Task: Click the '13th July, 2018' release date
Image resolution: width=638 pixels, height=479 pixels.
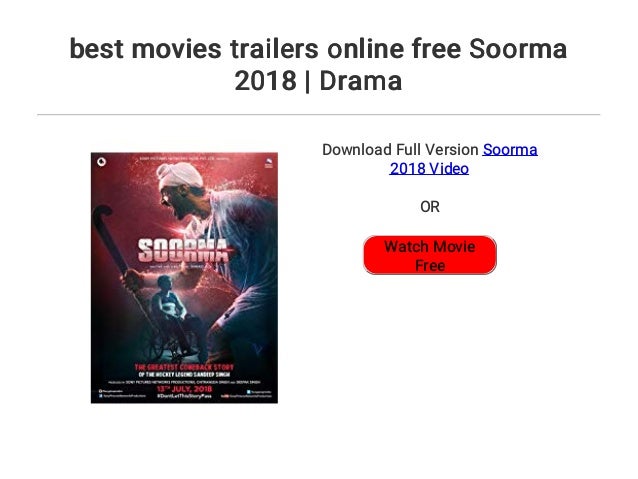Action: pos(184,389)
